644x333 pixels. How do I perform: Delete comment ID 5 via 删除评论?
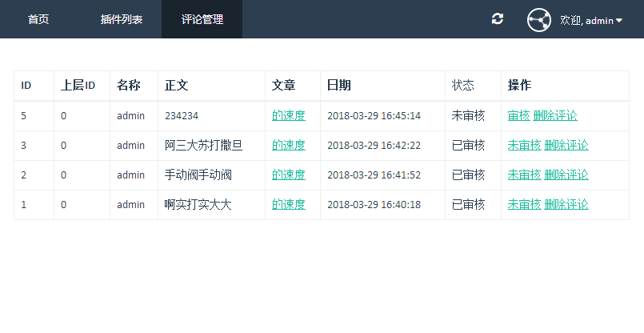click(554, 115)
